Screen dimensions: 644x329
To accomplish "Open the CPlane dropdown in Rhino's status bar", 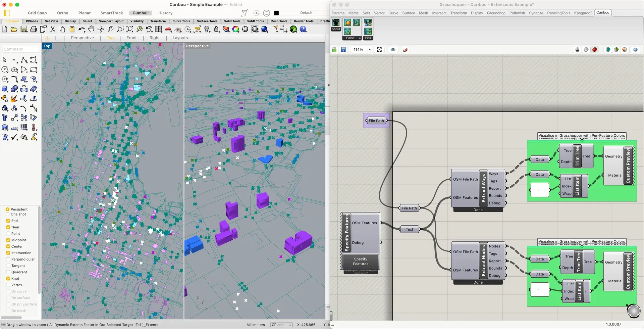I will tap(281, 324).
